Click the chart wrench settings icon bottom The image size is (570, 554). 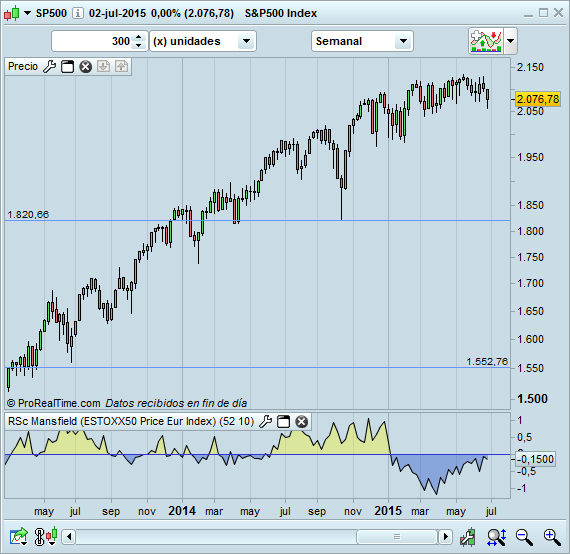467,537
